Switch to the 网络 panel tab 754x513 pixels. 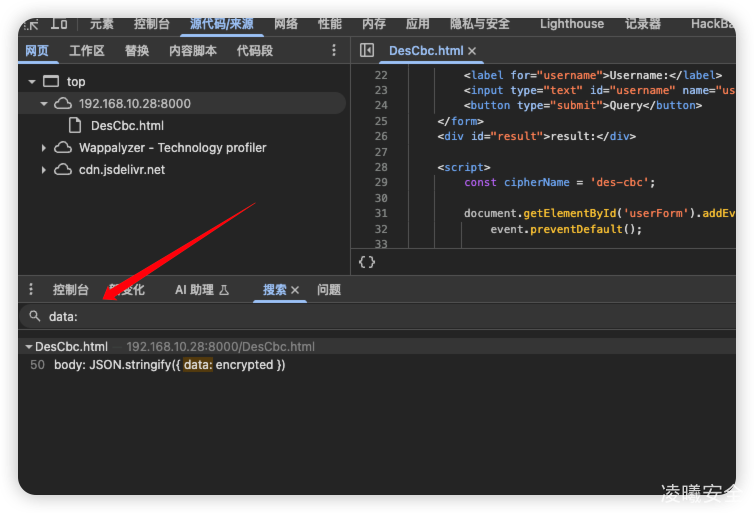pos(286,23)
